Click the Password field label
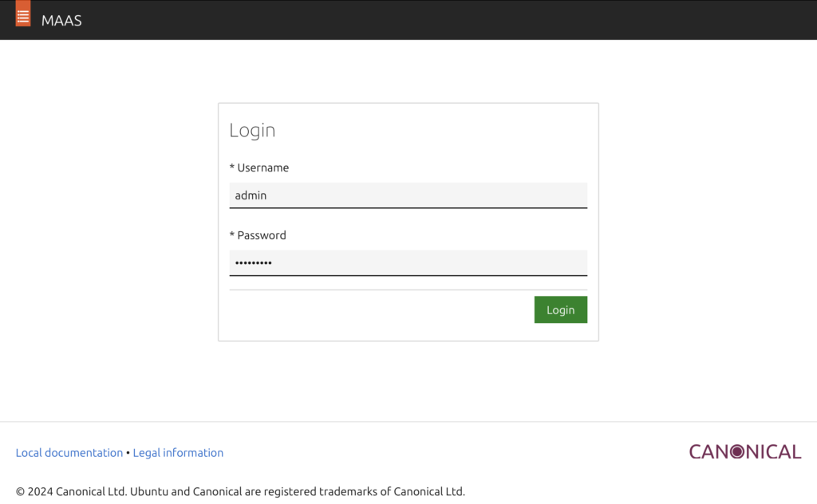The height and width of the screenshot is (504, 817). (x=258, y=235)
